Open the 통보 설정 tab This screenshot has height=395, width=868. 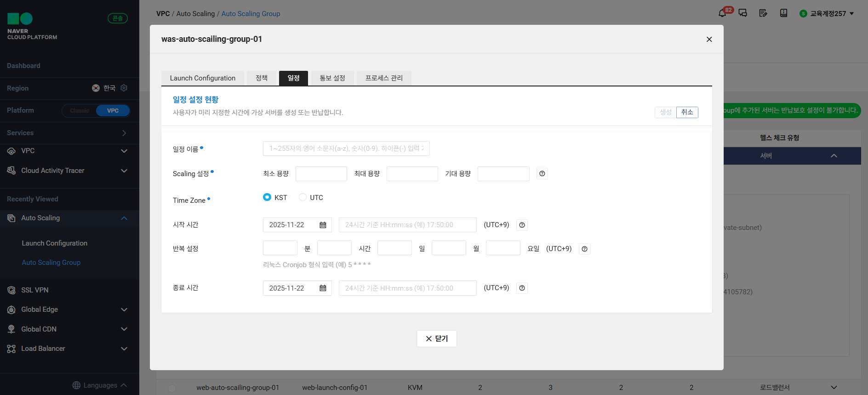[332, 78]
